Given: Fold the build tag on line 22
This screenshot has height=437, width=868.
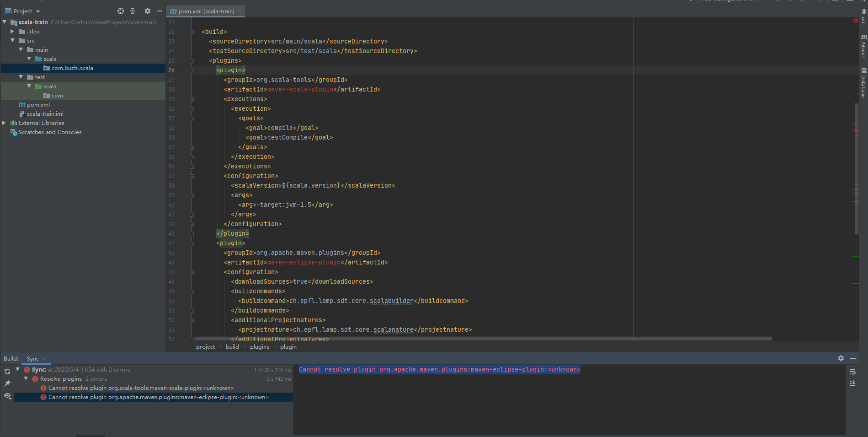Looking at the screenshot, I should pos(192,32).
